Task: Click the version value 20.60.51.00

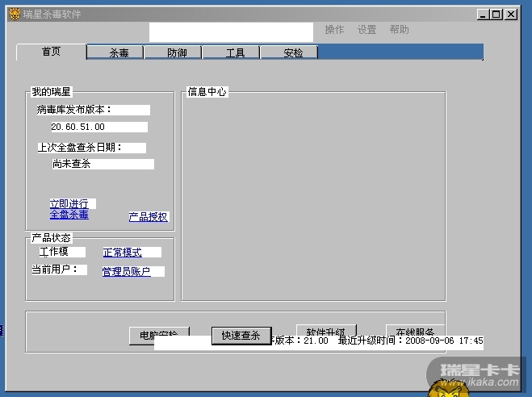Action: pos(78,127)
